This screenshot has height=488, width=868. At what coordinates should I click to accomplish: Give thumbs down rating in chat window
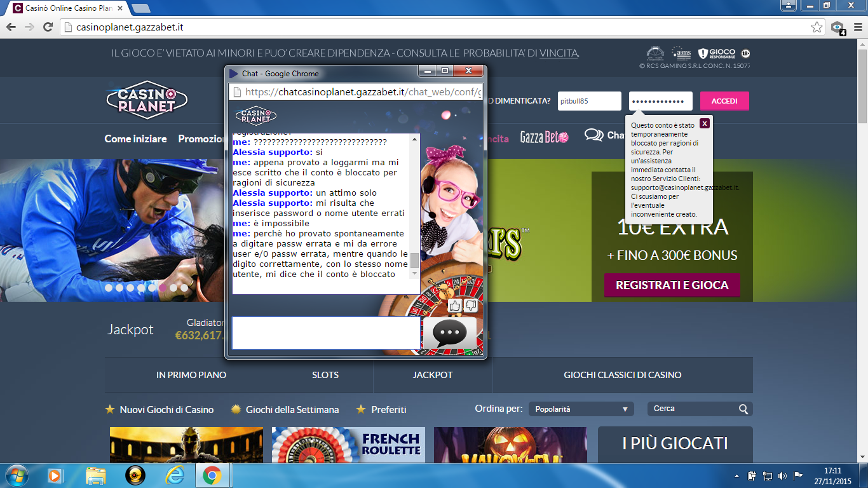click(x=471, y=306)
